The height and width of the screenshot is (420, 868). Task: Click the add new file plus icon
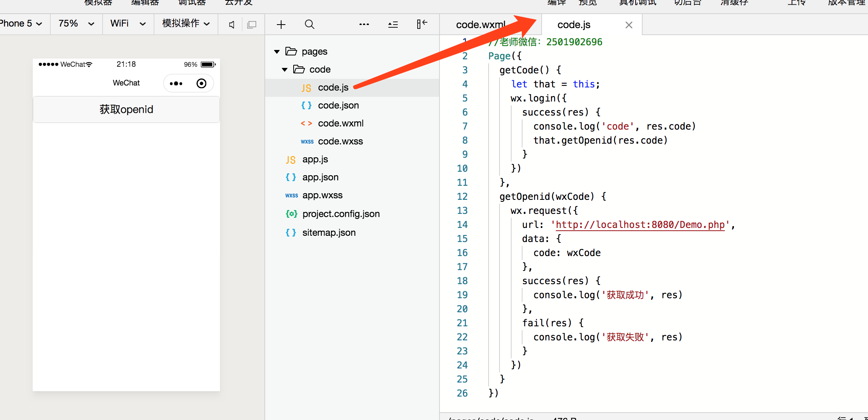pyautogui.click(x=281, y=25)
